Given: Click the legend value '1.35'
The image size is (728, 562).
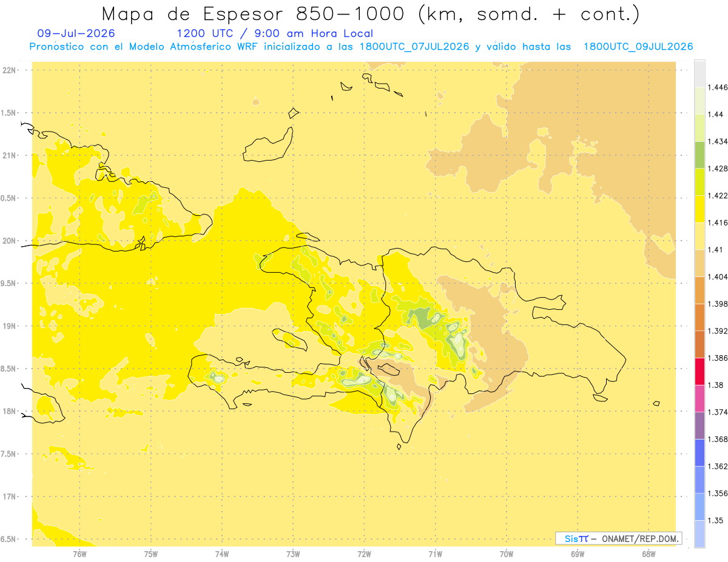Looking at the screenshot, I should point(716,521).
